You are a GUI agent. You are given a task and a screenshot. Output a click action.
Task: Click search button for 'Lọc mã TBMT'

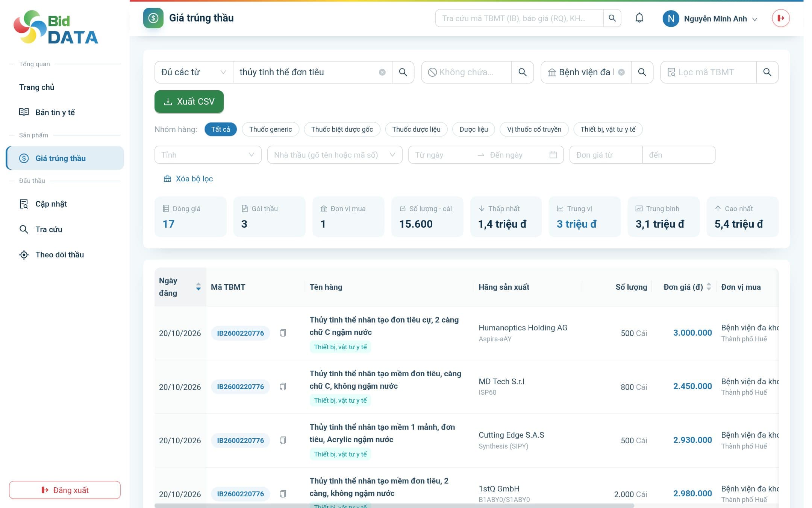click(x=767, y=72)
